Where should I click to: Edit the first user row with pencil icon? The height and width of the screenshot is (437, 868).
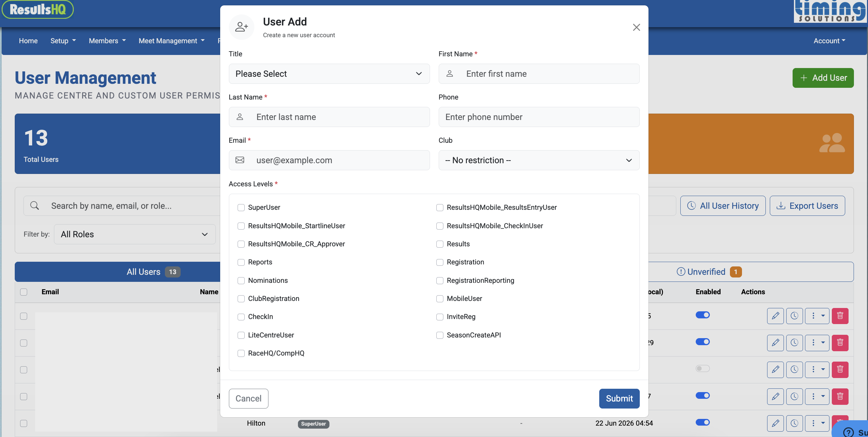pos(776,316)
